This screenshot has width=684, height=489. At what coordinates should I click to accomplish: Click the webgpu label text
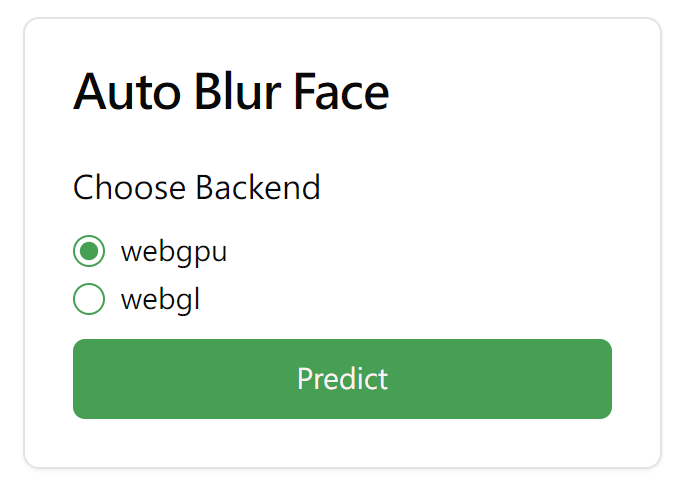pyautogui.click(x=174, y=252)
